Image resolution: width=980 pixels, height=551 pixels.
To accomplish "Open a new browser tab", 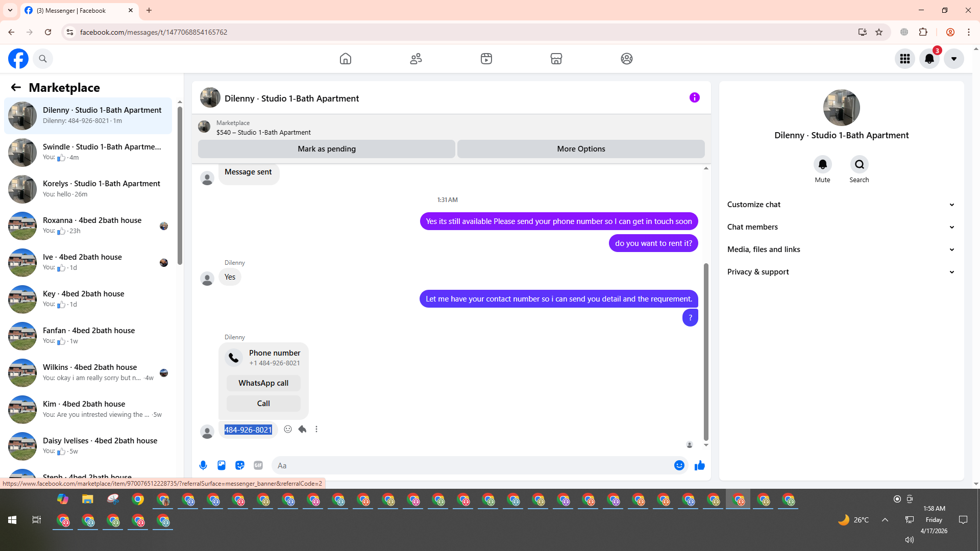I will click(x=149, y=10).
